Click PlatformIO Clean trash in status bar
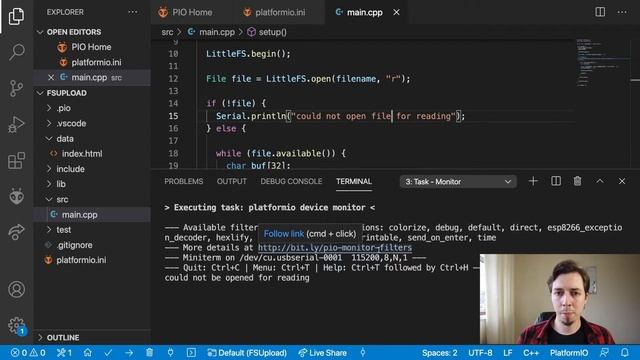The height and width of the screenshot is (360, 640). (x=149, y=353)
